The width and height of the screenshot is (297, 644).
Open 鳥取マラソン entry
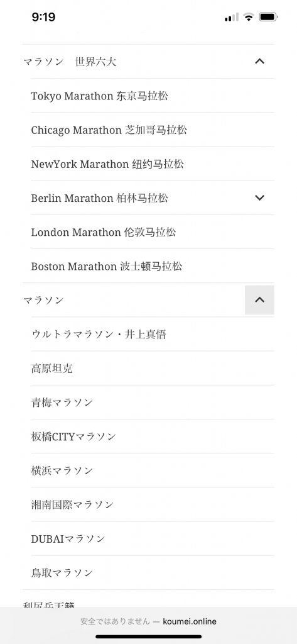[x=62, y=573]
